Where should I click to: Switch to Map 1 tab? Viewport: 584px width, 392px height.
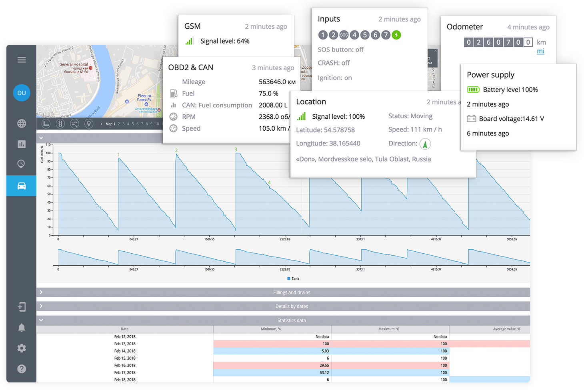click(x=110, y=124)
